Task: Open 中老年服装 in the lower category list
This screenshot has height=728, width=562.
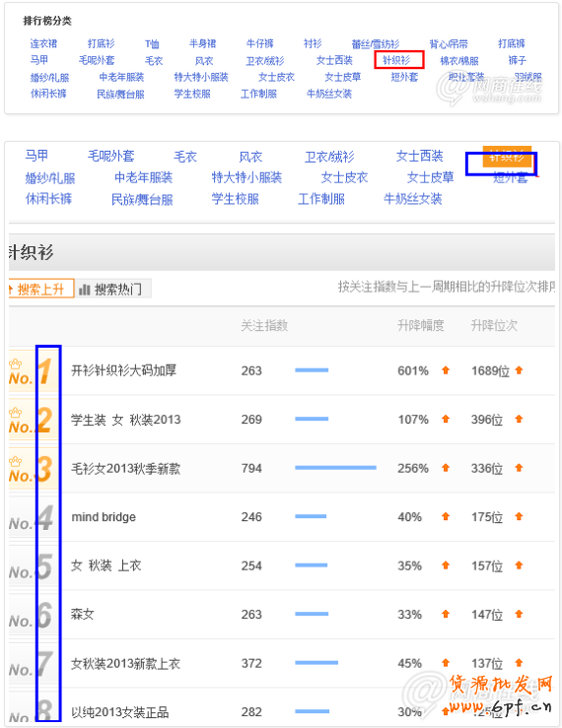Action: click(144, 177)
